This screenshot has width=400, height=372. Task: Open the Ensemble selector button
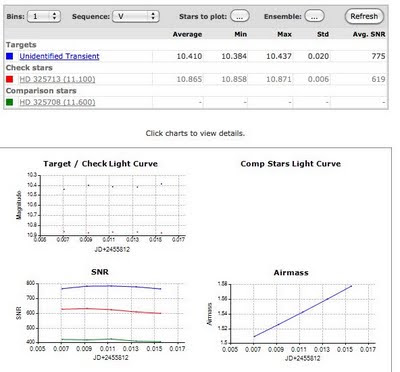click(314, 16)
